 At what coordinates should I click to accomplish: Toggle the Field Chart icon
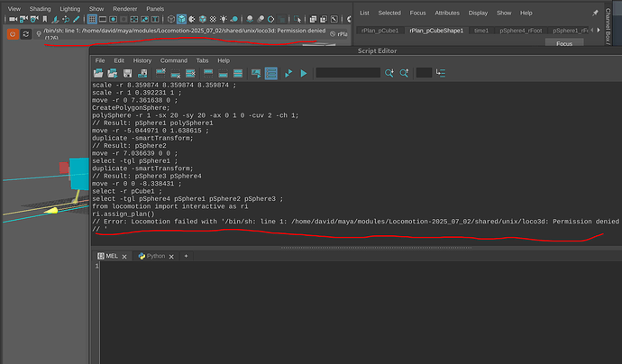134,19
